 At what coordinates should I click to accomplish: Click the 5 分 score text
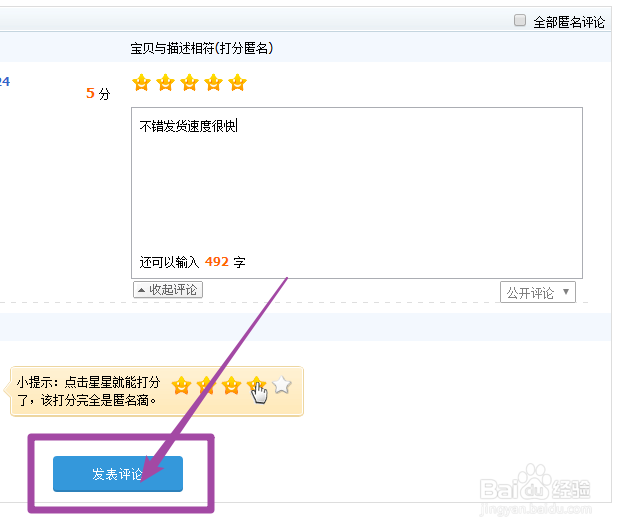[98, 94]
